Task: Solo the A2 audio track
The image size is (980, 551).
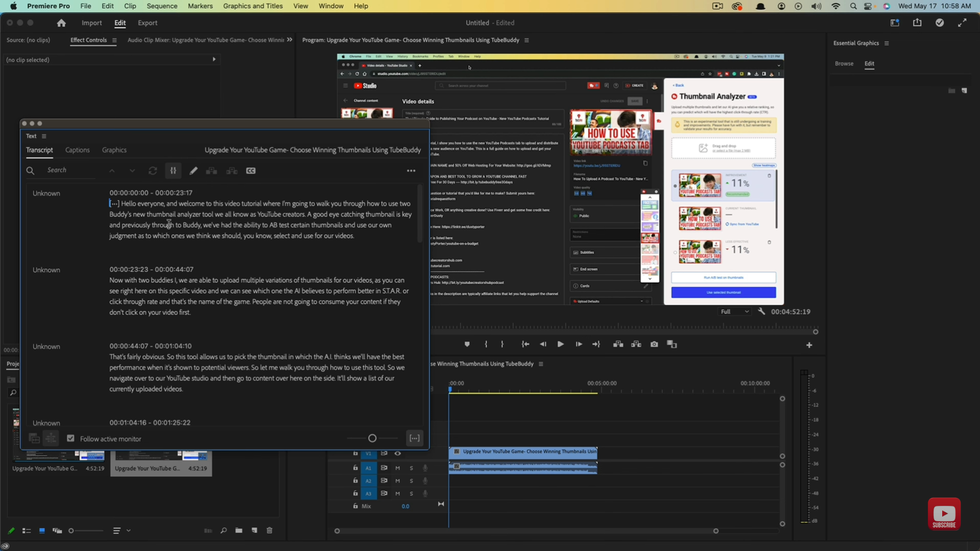Action: [x=411, y=481]
